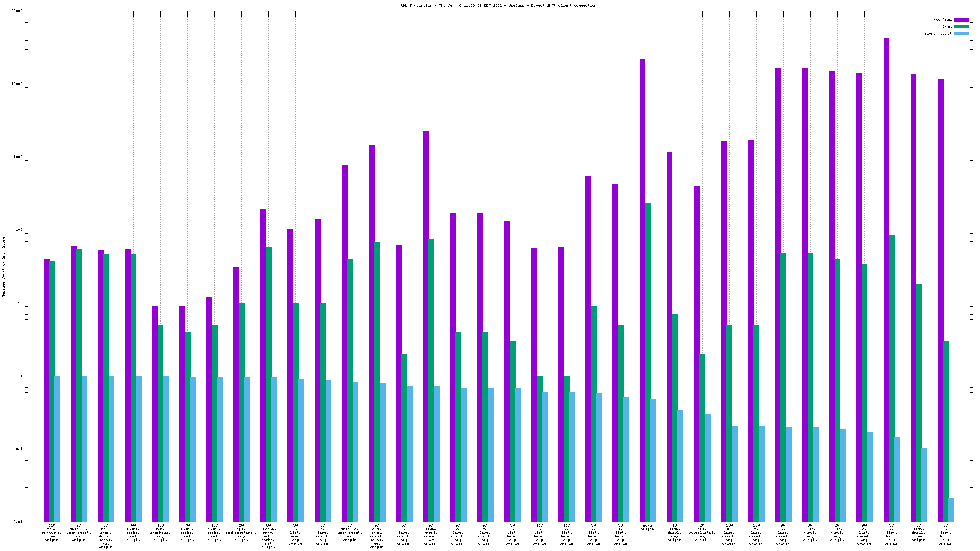Click the 0.01 y-axis tick label

(18, 522)
